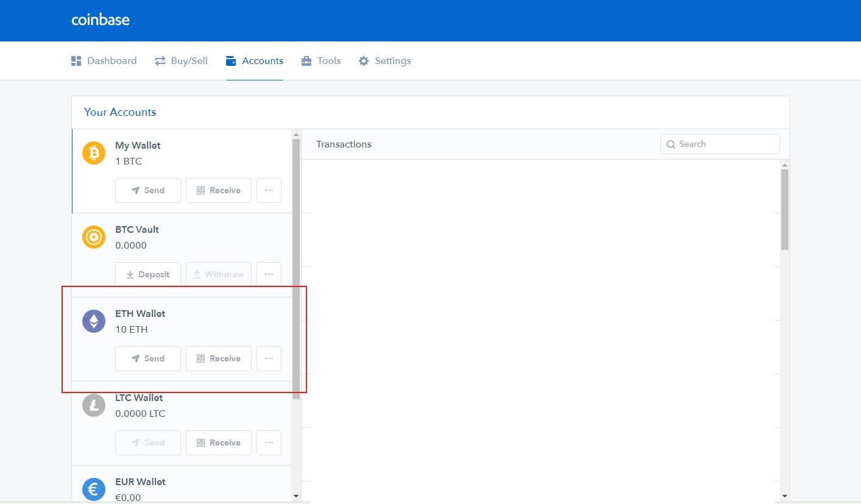This screenshot has height=504, width=861.
Task: Click Receive on My Wallet
Action: [218, 190]
